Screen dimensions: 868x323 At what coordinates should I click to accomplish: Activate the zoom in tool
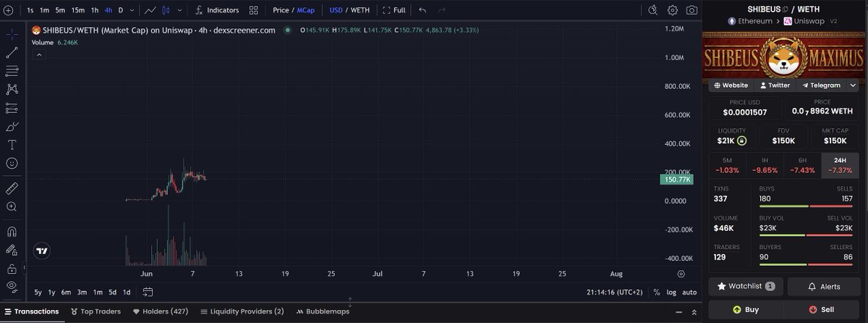click(x=12, y=207)
